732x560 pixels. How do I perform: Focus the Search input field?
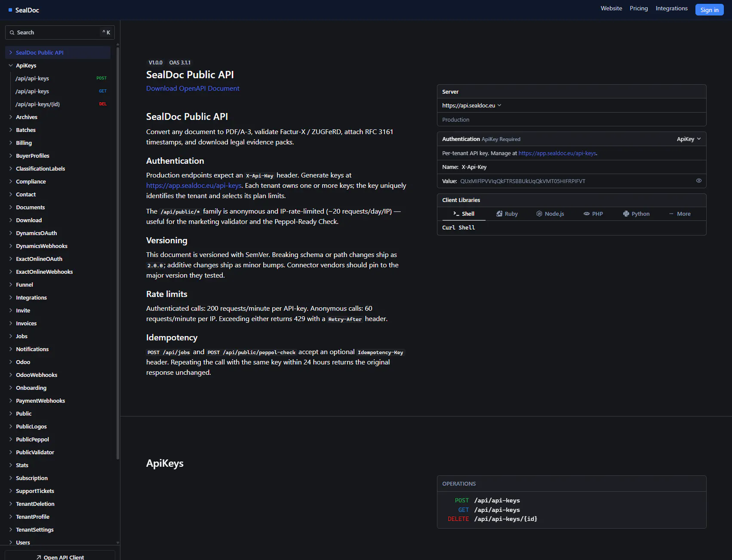(60, 33)
